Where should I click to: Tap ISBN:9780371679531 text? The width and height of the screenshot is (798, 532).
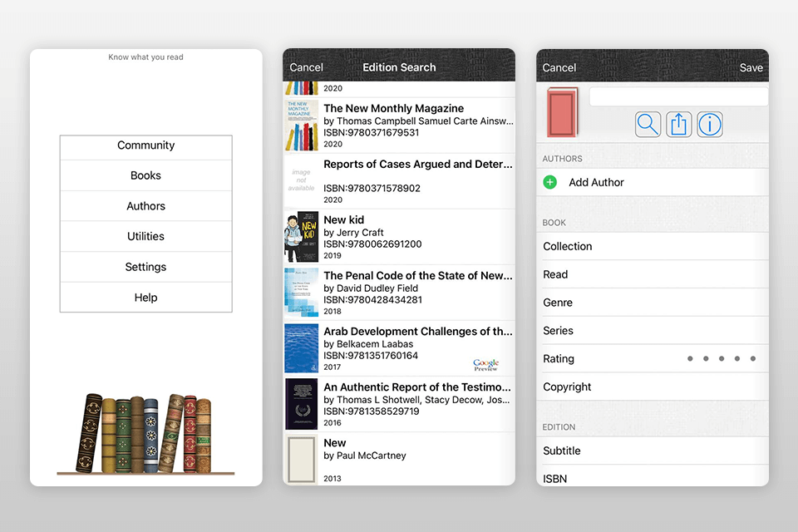pyautogui.click(x=372, y=132)
